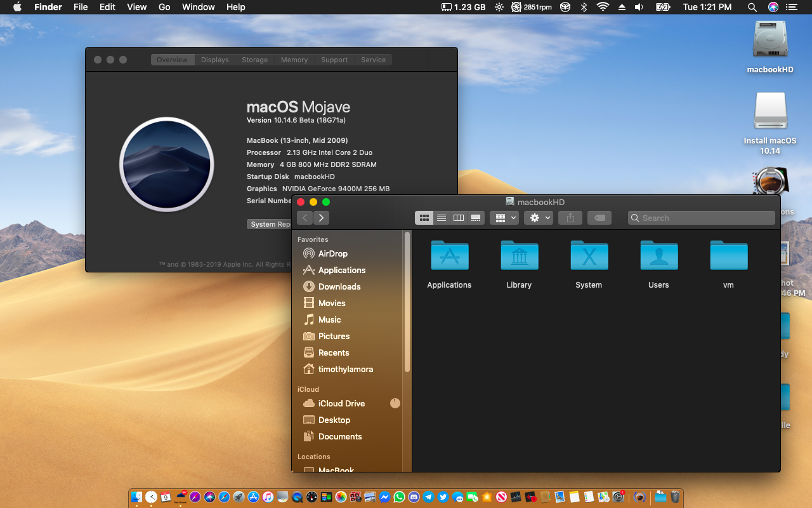Open Launchpad from the Dock
This screenshot has width=812, height=508.
[x=239, y=497]
